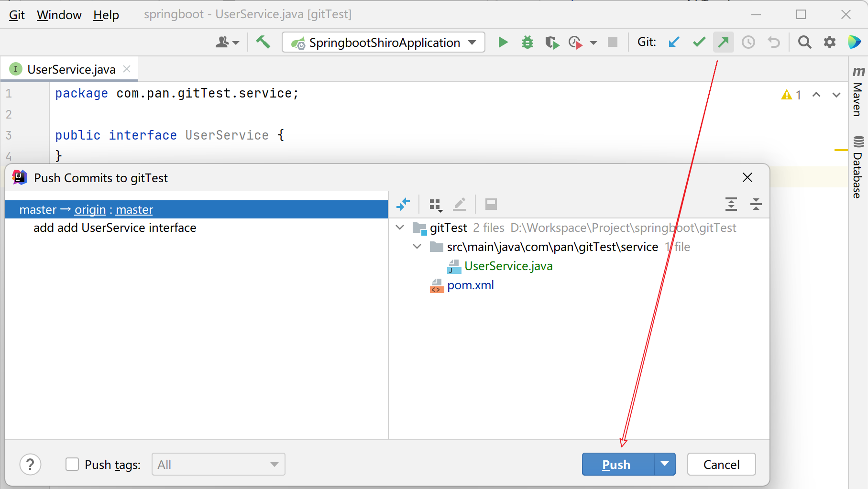Click the Build project hammer icon
Viewport: 868px width, 489px height.
(x=263, y=43)
